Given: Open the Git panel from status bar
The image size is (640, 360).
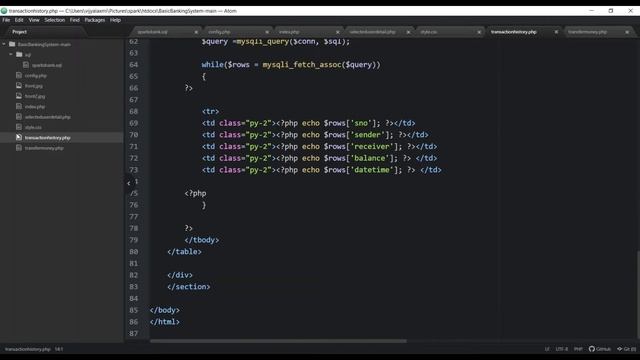Looking at the screenshot, I should pos(627,349).
